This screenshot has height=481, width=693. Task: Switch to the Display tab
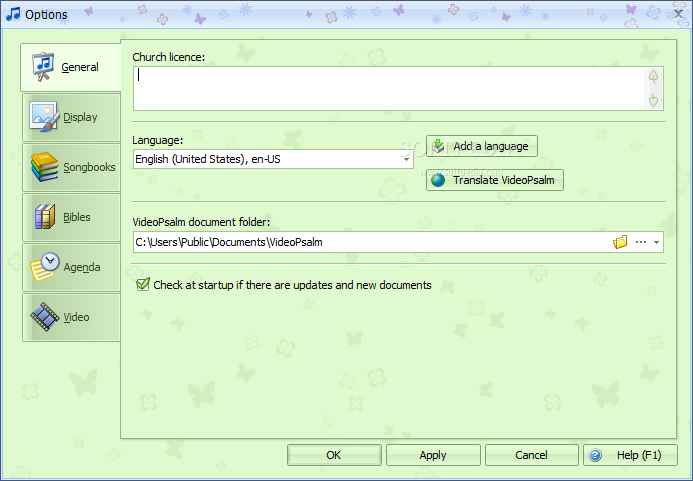click(x=71, y=117)
